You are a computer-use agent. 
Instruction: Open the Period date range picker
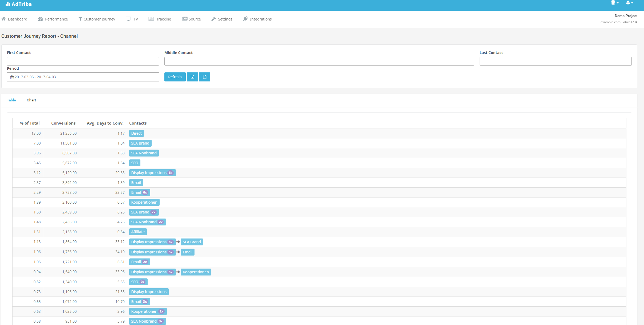coord(83,77)
